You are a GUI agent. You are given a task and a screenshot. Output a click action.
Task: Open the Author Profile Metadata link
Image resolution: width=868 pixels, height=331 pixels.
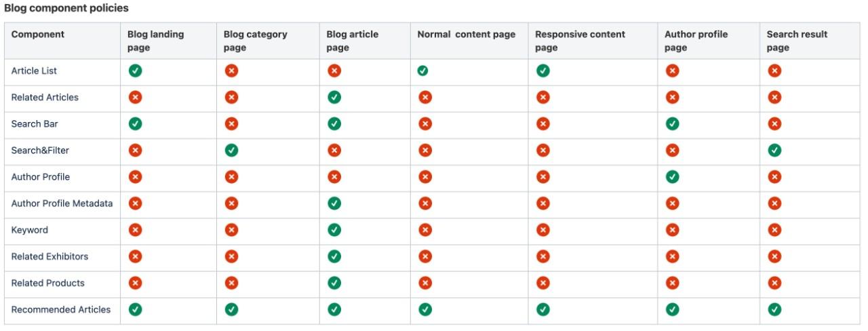coord(62,203)
